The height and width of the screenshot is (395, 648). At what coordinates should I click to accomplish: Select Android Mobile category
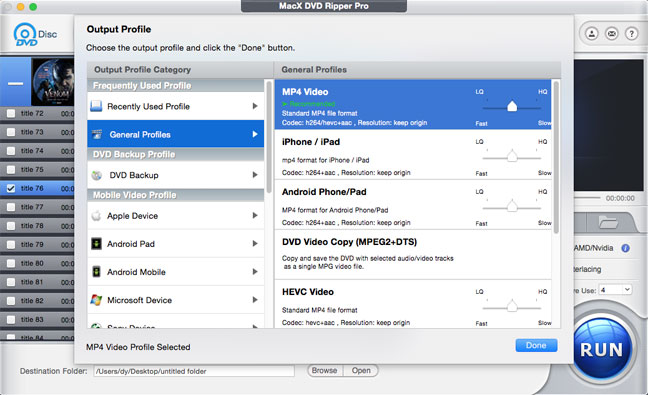pyautogui.click(x=176, y=271)
